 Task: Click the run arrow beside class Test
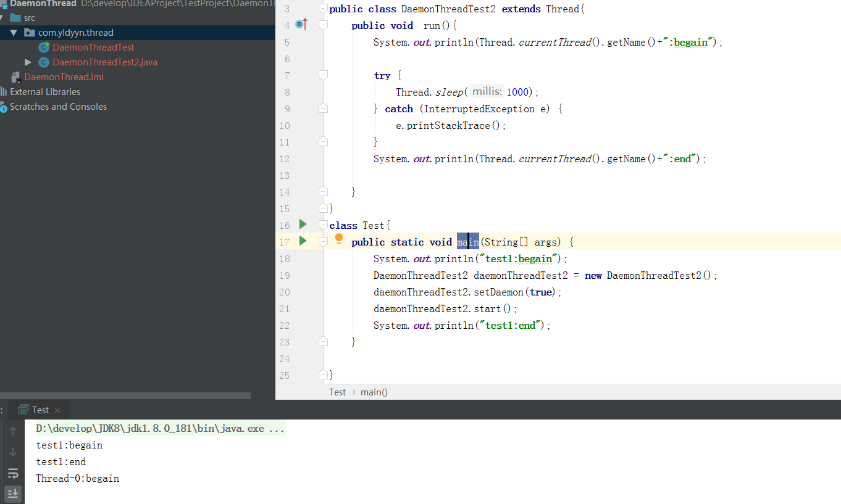[303, 225]
